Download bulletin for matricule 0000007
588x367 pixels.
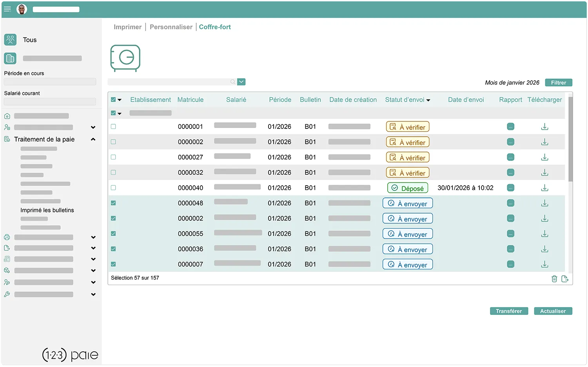coord(544,264)
